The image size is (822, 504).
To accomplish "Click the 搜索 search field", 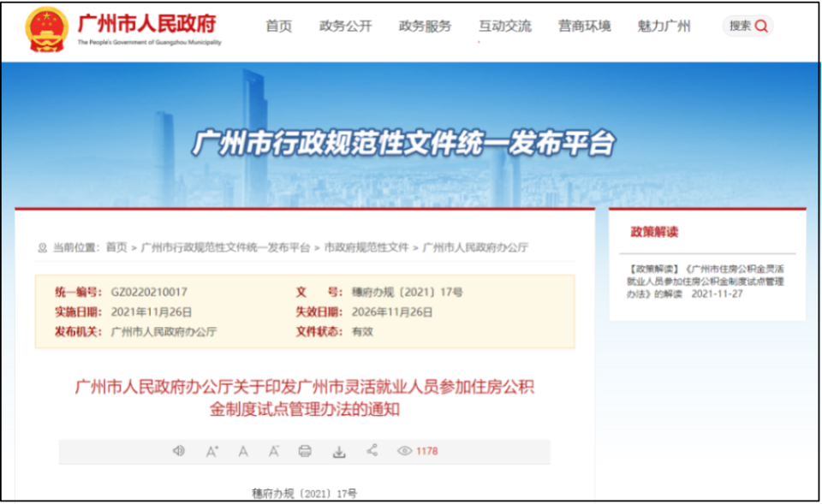I will click(x=748, y=27).
